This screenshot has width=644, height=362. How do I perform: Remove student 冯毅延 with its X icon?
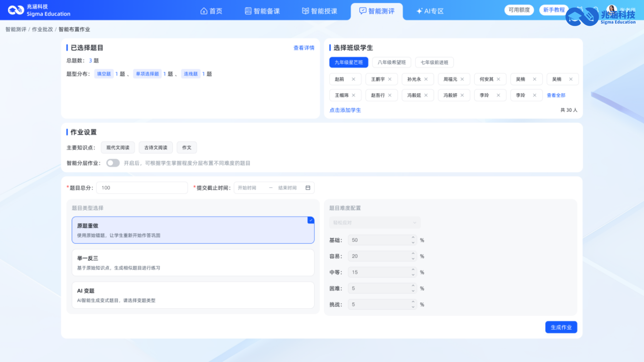pos(426,95)
